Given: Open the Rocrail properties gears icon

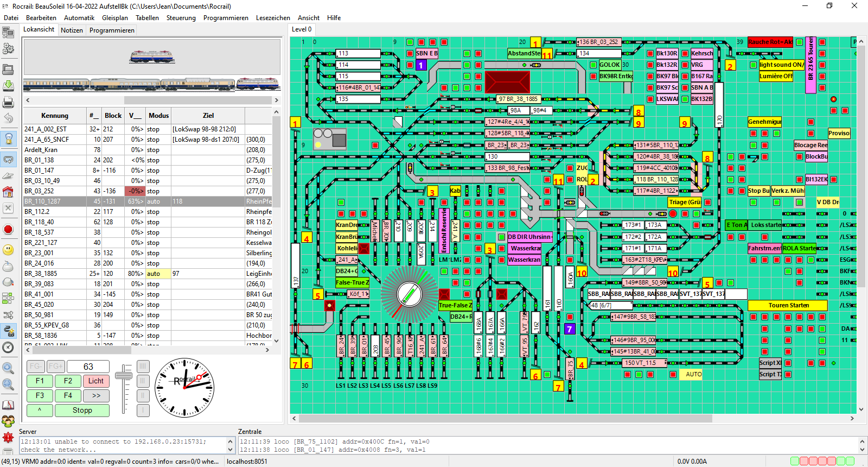Looking at the screenshot, I should [8, 49].
